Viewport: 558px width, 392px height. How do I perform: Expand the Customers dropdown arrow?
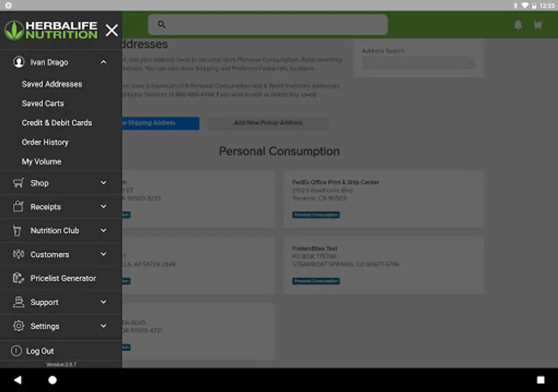[x=103, y=254]
